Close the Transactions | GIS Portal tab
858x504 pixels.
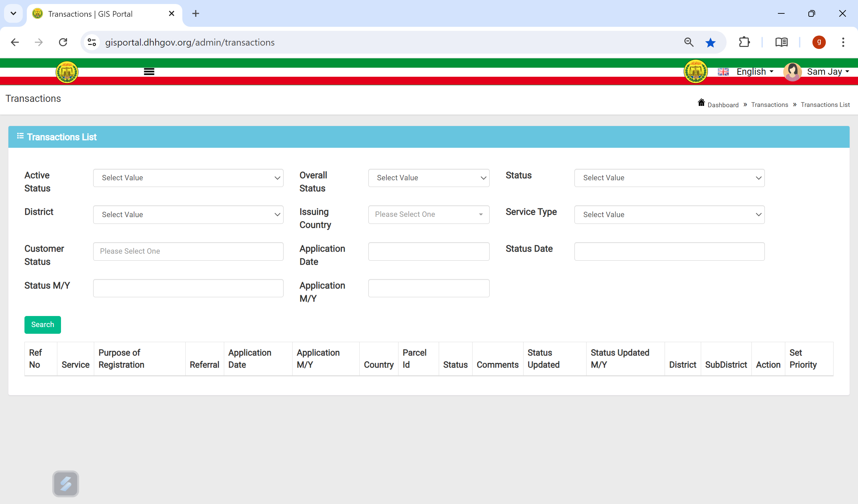pyautogui.click(x=172, y=14)
